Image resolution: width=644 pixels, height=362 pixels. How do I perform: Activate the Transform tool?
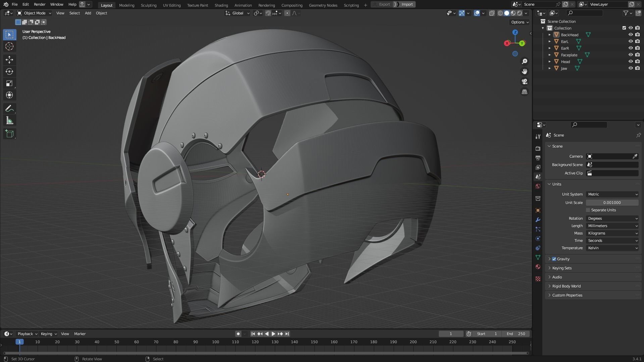9,95
